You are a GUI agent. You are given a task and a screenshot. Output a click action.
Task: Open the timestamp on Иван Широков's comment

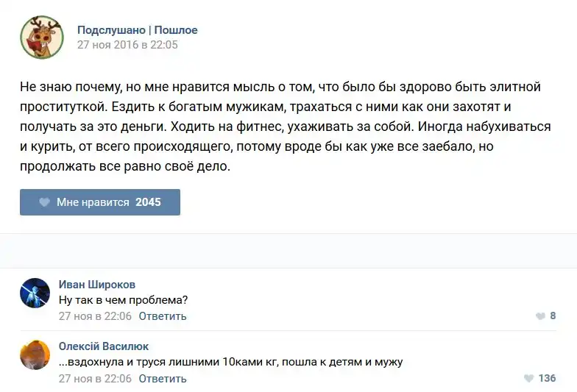pos(95,316)
